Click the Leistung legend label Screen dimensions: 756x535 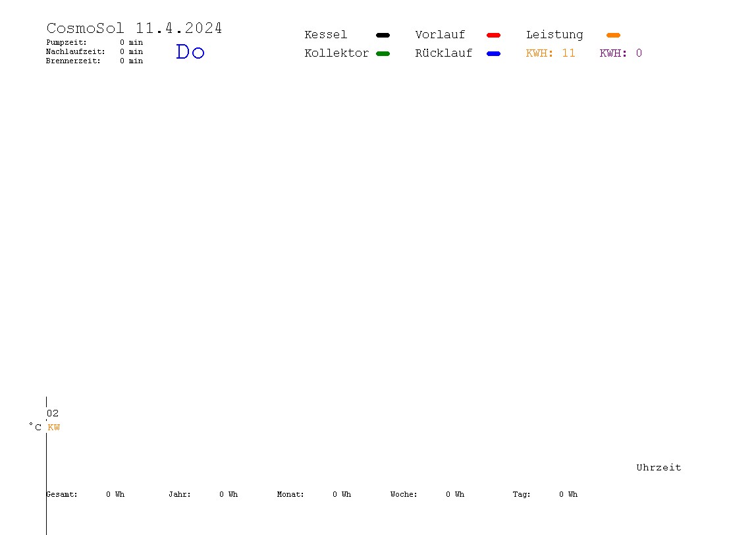[x=554, y=35]
